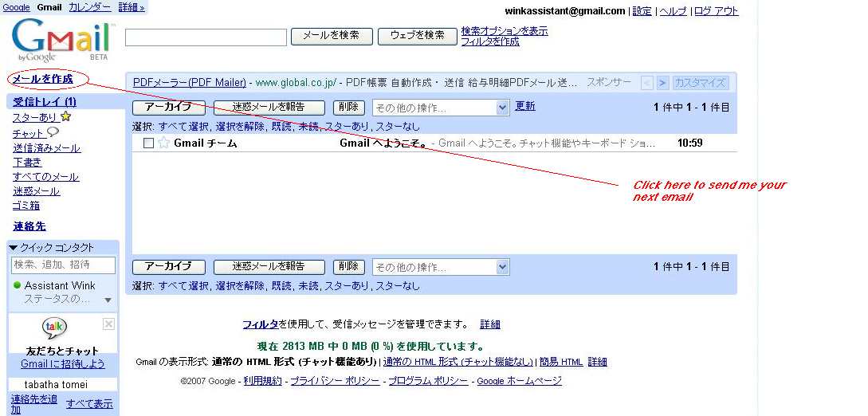Click bottom スターなし selection link
Image resolution: width=868 pixels, height=416 pixels.
[x=398, y=286]
